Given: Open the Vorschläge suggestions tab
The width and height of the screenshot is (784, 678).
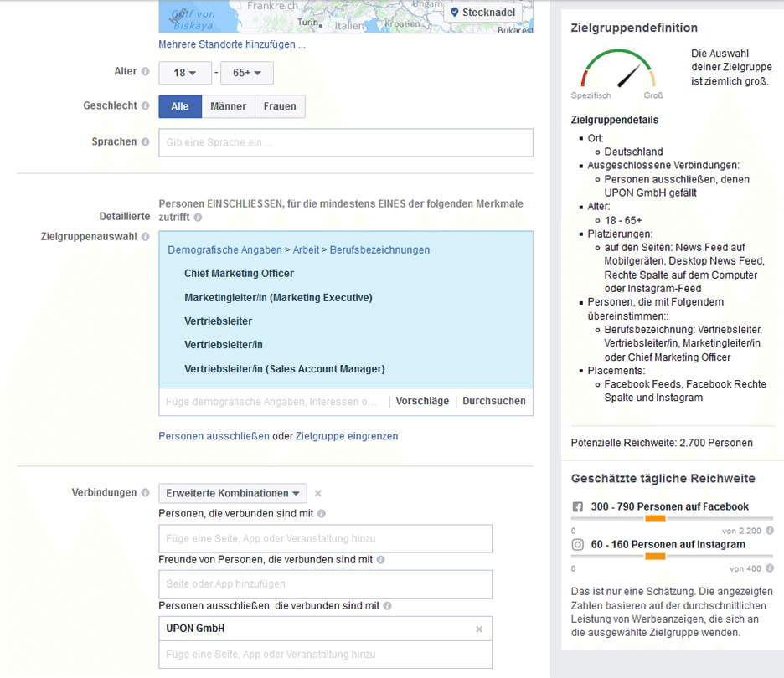Looking at the screenshot, I should [422, 401].
